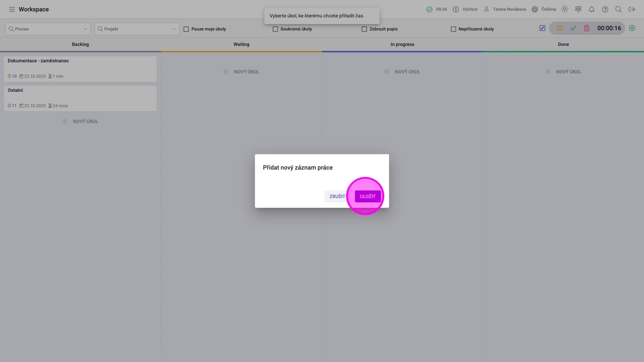Add NOVÝ ÚKOL in In progress column
Screen dimensions: 644x362
point(408,71)
